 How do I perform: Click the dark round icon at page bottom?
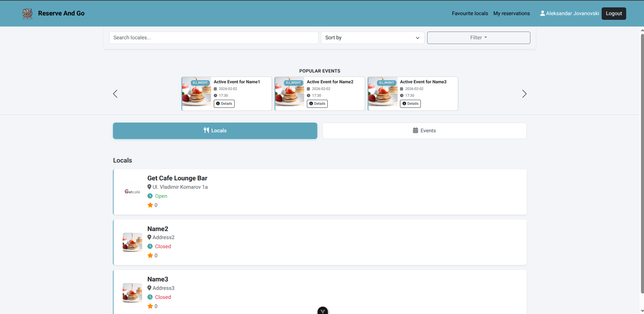coord(323,311)
